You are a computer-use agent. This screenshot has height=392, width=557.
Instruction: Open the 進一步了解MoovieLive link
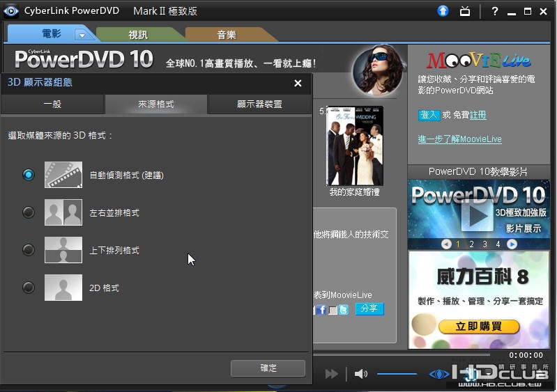point(459,139)
